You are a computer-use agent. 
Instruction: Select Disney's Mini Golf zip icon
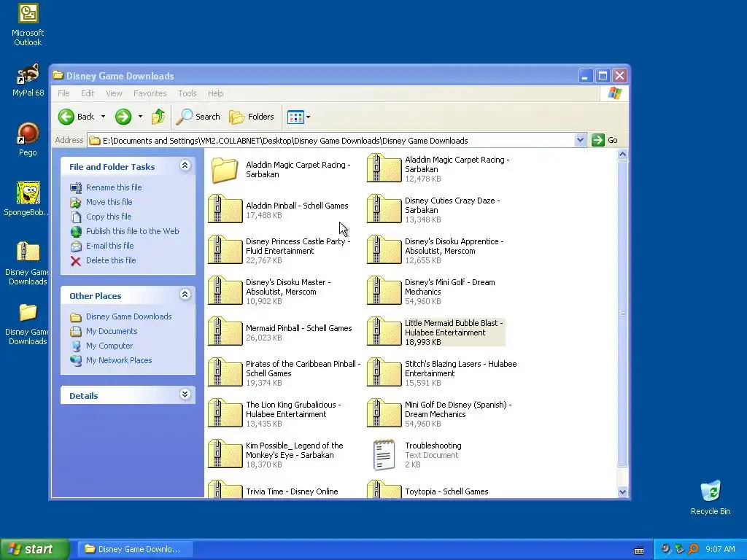[x=384, y=290]
